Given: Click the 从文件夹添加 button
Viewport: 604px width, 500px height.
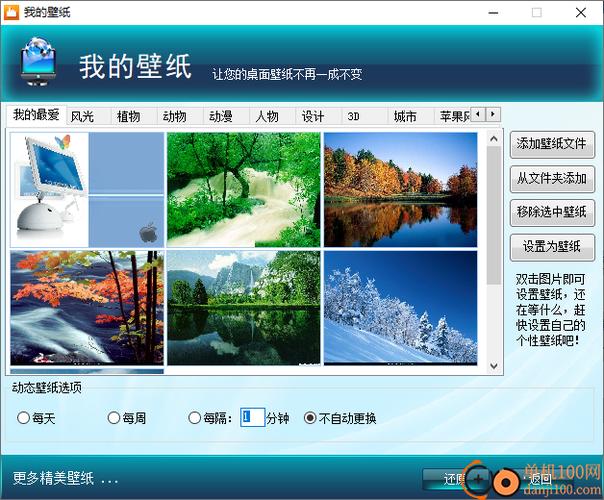Looking at the screenshot, I should (552, 178).
